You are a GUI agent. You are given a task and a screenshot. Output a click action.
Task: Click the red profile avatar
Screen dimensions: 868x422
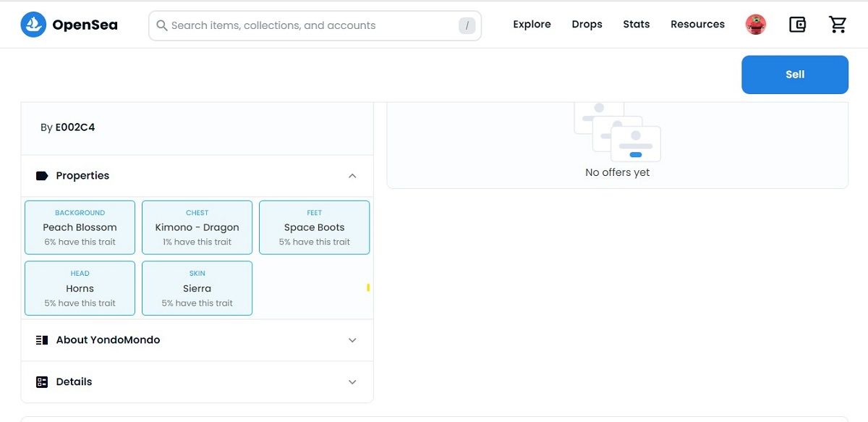point(756,25)
